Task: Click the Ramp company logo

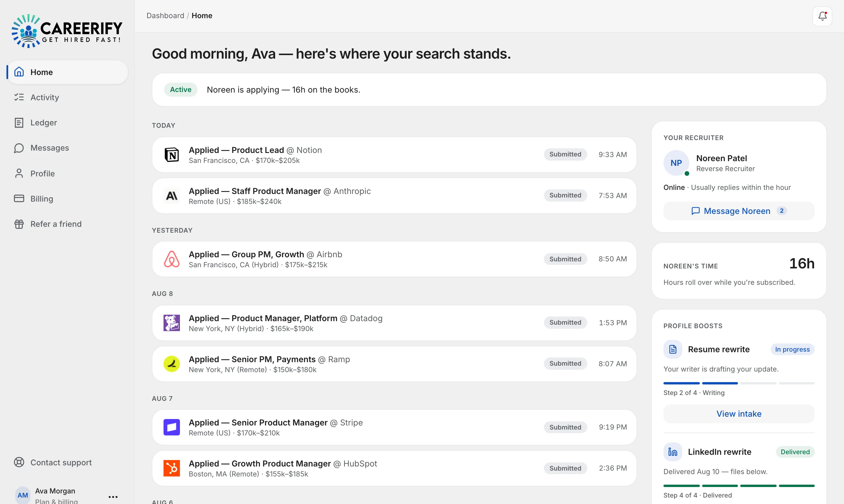Action: coord(171,364)
